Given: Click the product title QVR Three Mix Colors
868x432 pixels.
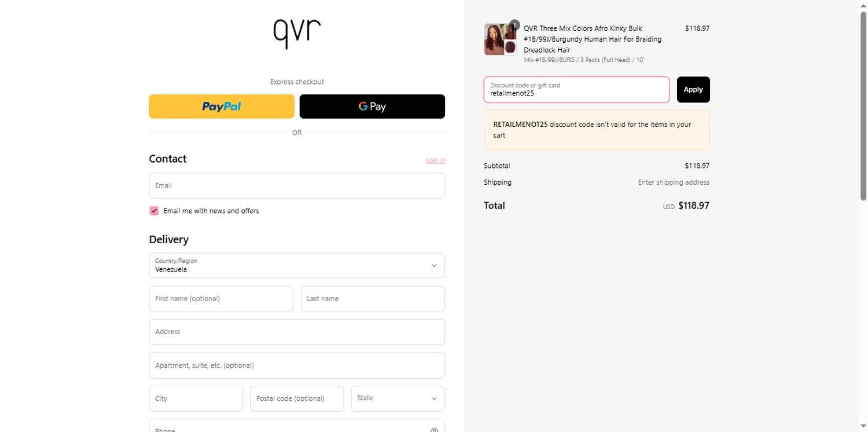Looking at the screenshot, I should click(593, 39).
